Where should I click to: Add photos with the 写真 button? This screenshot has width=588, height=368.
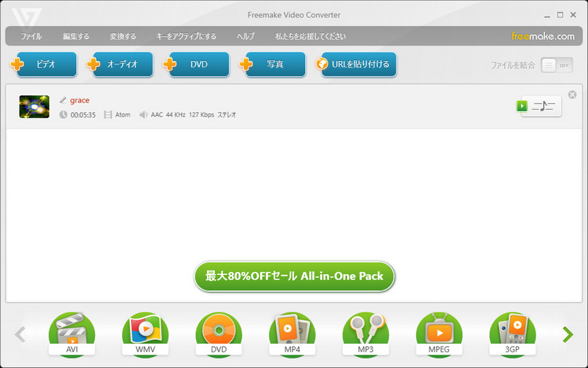(273, 64)
